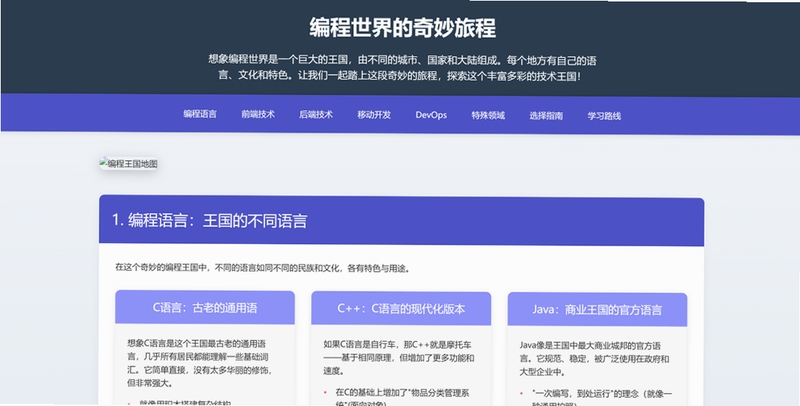This screenshot has height=406, width=800.
Task: Click paragraph starting 想象C语言是这个王国
Action: click(201, 363)
